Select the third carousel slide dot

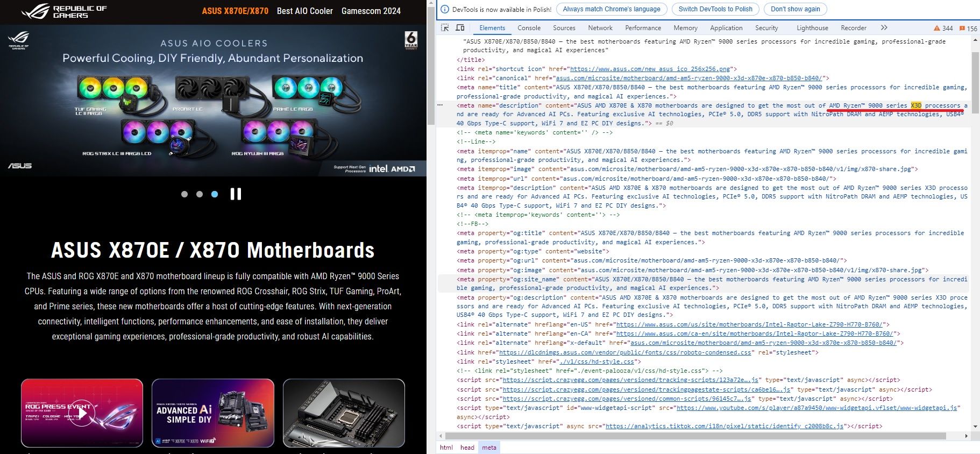215,194
